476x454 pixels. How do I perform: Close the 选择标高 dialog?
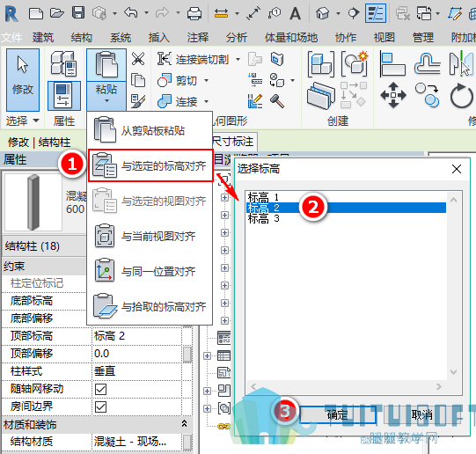[457, 169]
